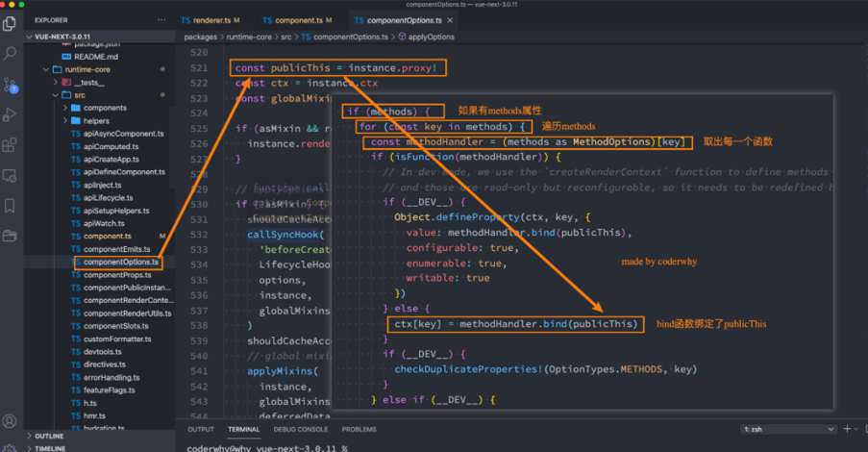The image size is (868, 452).
Task: Open Run and Debug view icon
Action: pyautogui.click(x=10, y=114)
